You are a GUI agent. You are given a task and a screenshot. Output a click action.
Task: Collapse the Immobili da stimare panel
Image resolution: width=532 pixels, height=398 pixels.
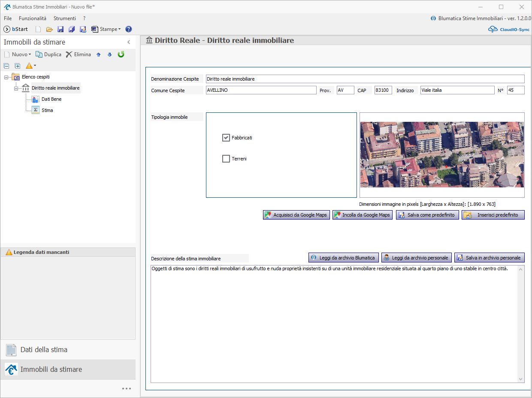pos(129,42)
